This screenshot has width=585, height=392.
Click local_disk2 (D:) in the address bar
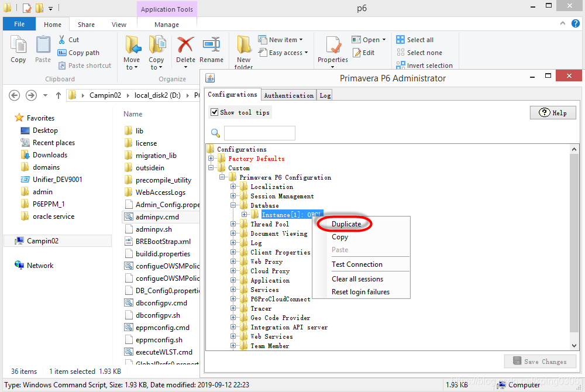[157, 95]
